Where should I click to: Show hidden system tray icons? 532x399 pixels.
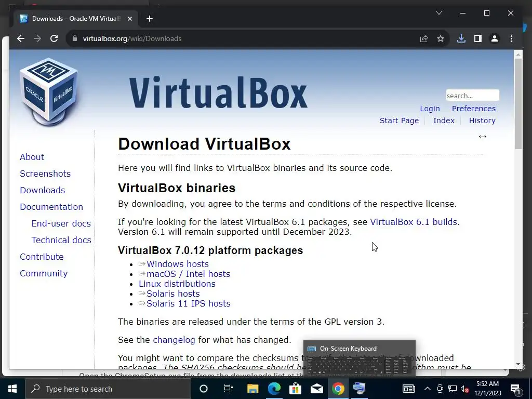click(428, 389)
